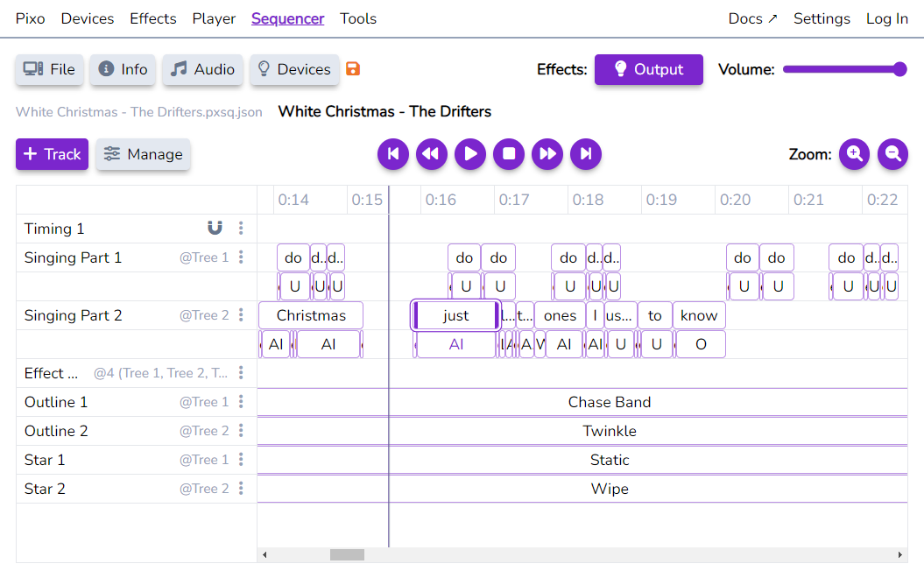Stop playback with the stop button

pyautogui.click(x=509, y=154)
